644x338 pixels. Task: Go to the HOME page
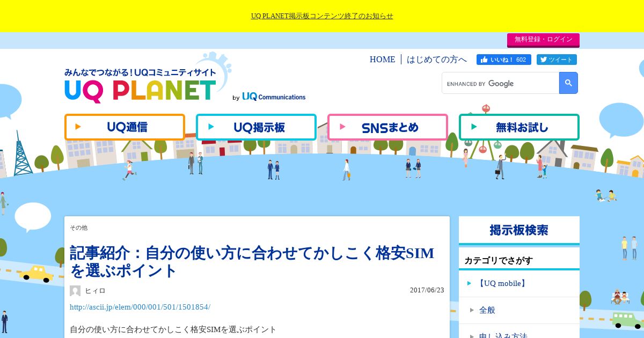click(382, 60)
